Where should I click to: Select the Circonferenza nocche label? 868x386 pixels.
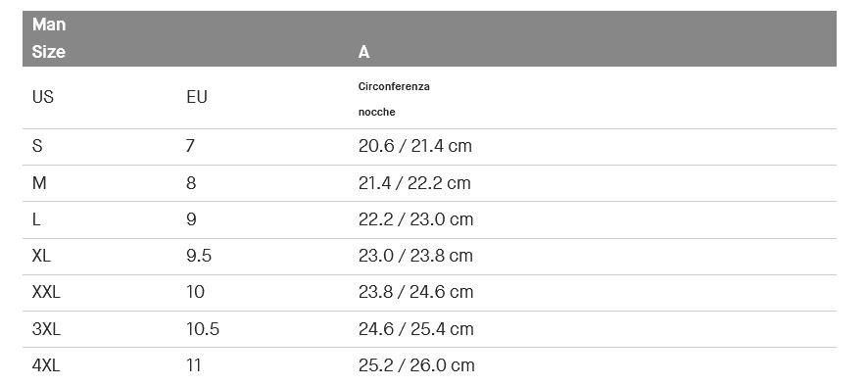coord(394,99)
